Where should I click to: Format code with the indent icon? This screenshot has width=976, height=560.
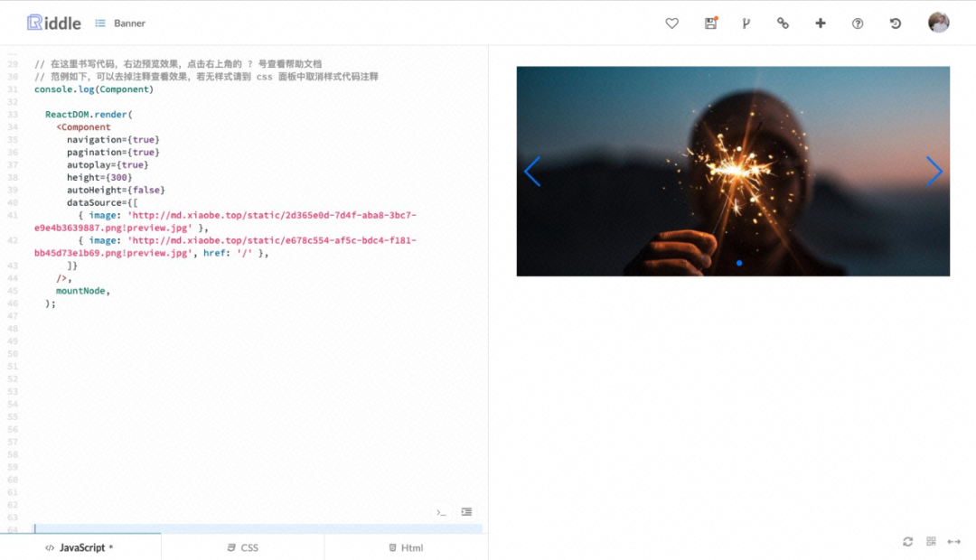[x=466, y=511]
